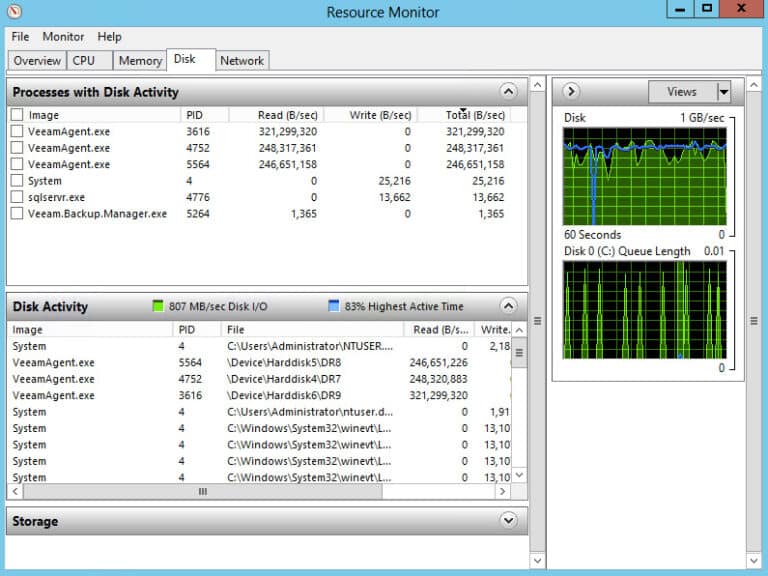
Task: Sort processes by Write (B/sec) header
Action: click(370, 115)
